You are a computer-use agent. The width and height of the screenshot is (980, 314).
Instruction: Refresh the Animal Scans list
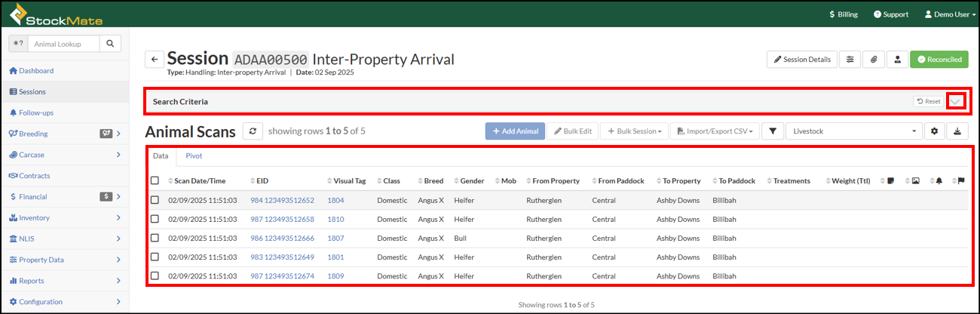[252, 131]
